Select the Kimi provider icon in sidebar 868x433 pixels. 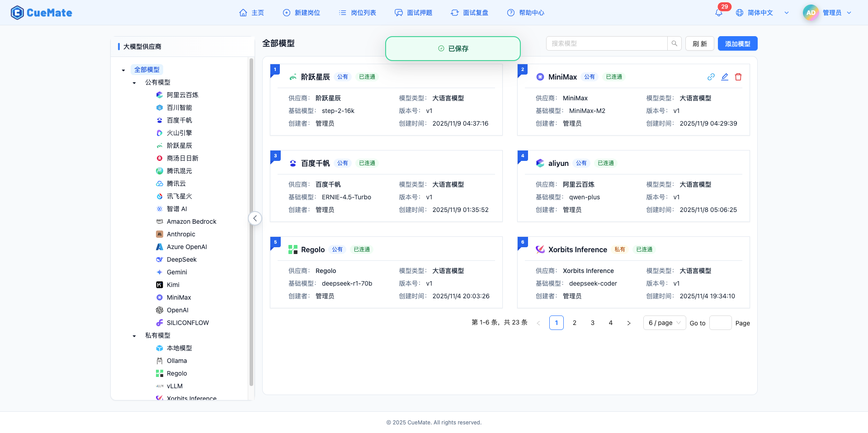pyautogui.click(x=159, y=285)
